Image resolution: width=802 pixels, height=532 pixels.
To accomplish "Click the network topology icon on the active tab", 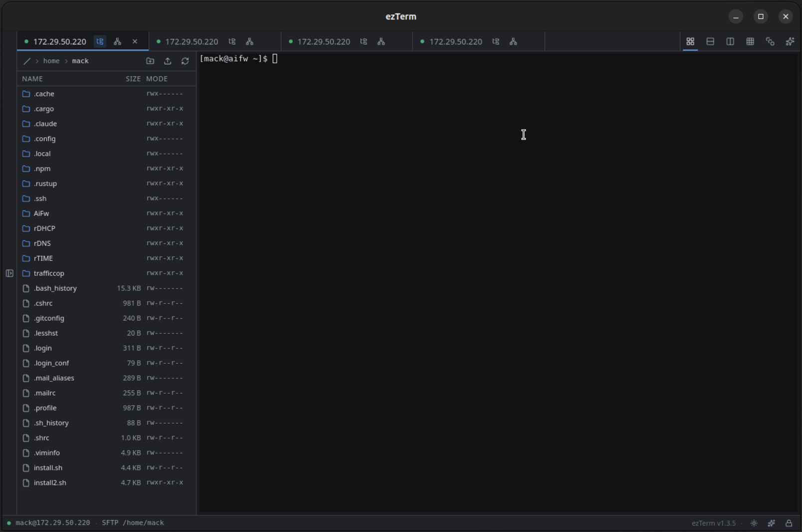I will coord(117,41).
